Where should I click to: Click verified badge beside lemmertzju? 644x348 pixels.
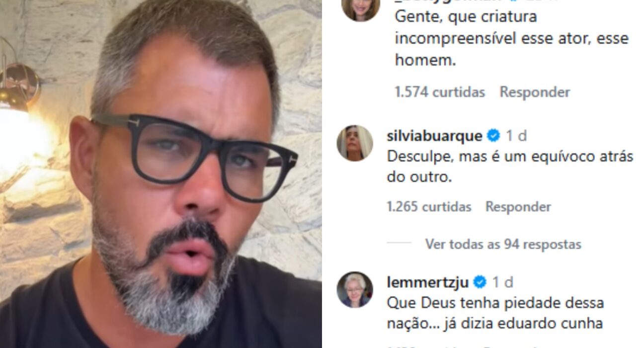click(x=480, y=282)
